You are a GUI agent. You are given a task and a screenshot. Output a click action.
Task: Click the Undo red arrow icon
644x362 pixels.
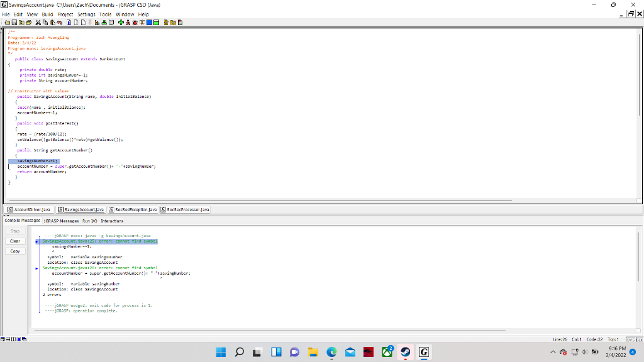tap(60, 23)
